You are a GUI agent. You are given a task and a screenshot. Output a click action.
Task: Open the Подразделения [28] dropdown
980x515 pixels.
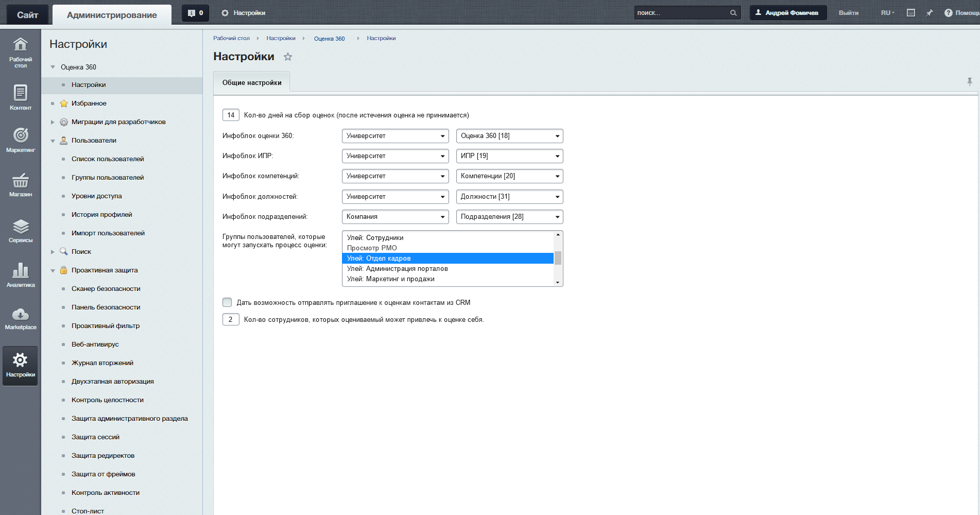click(510, 217)
